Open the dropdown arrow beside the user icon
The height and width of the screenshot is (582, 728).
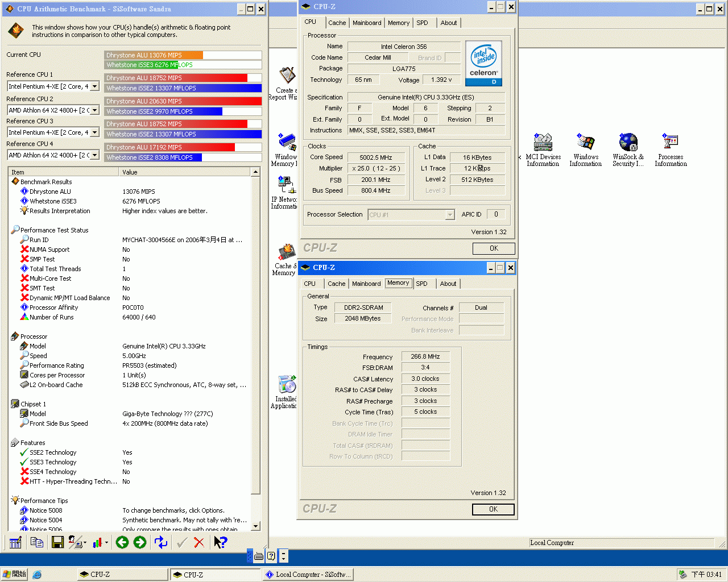[85, 543]
